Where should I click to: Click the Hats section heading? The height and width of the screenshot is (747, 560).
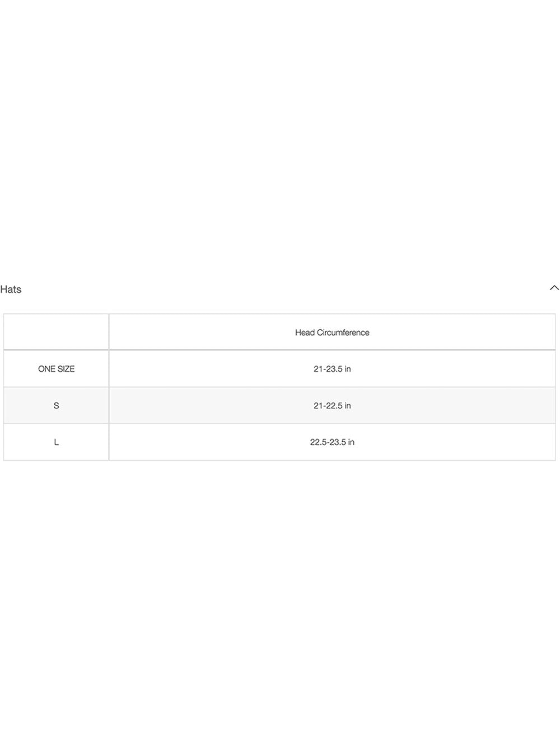click(x=11, y=290)
